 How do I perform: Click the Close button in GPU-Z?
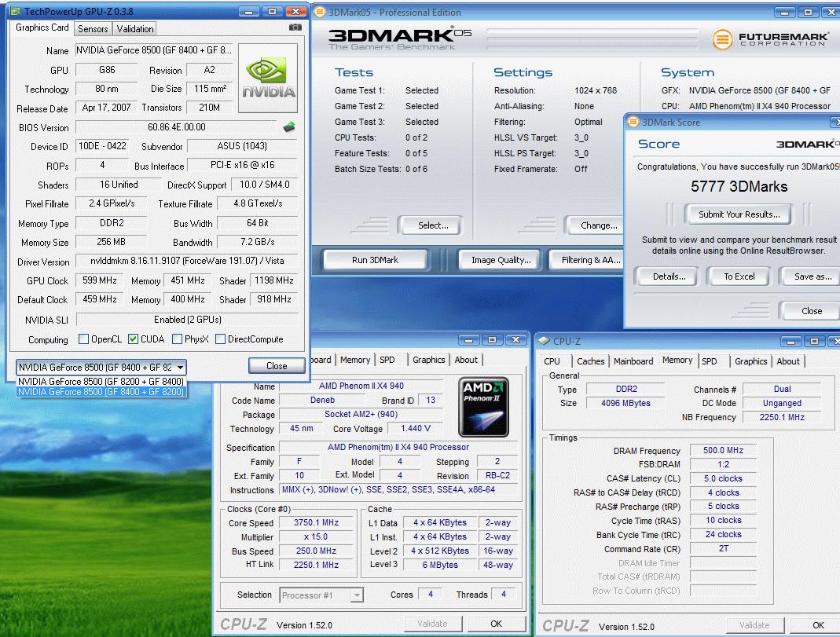277,365
